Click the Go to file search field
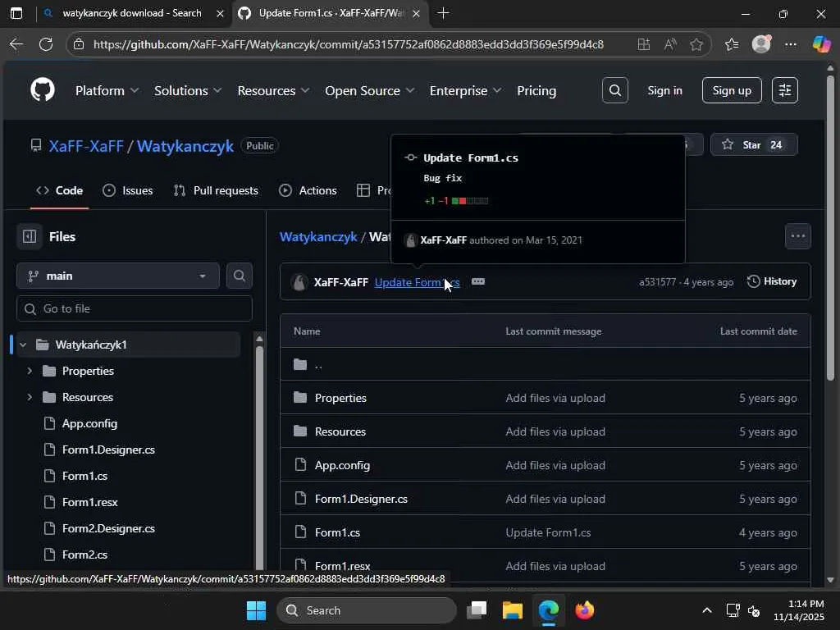Image resolution: width=840 pixels, height=630 pixels. tap(135, 308)
